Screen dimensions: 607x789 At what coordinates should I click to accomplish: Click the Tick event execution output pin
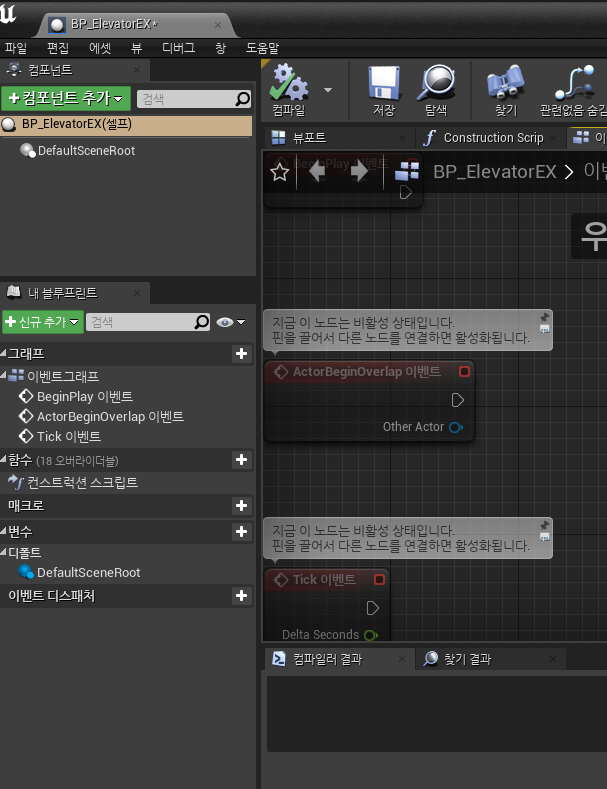point(372,608)
